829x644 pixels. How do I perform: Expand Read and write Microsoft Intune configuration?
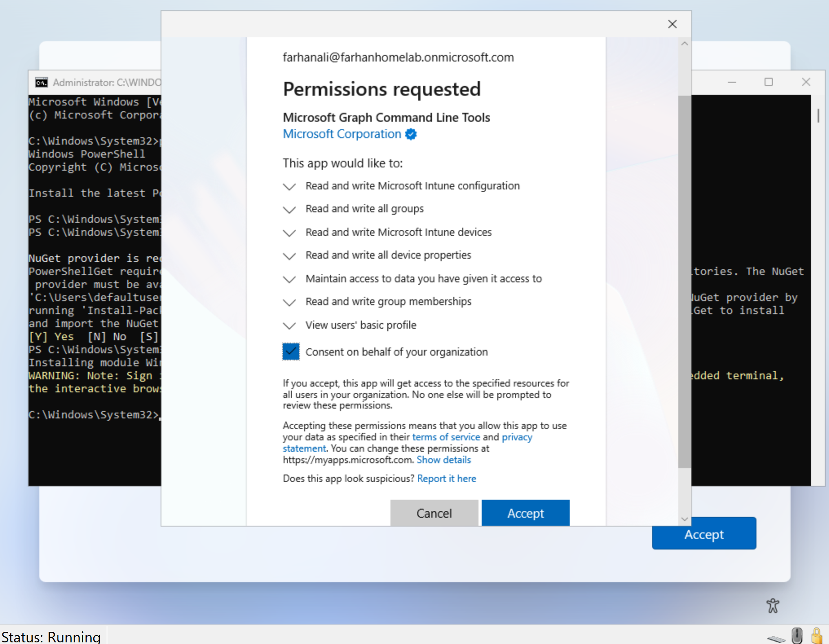289,187
